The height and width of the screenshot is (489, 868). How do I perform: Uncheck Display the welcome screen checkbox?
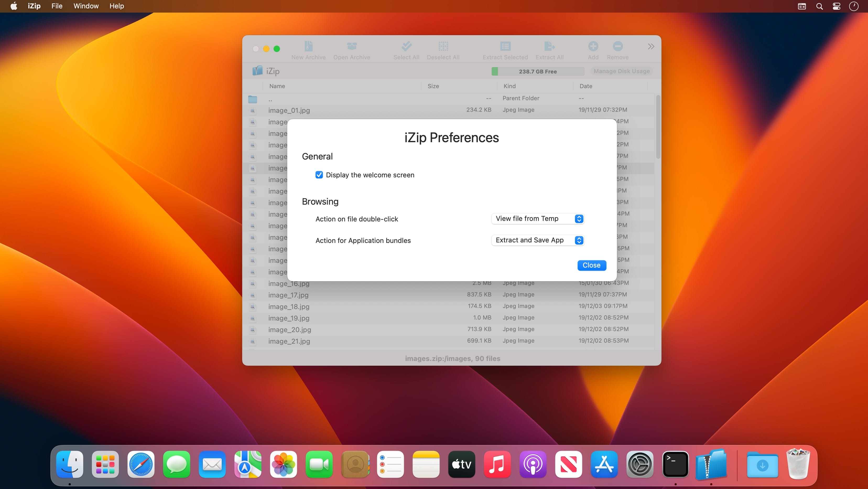[319, 175]
